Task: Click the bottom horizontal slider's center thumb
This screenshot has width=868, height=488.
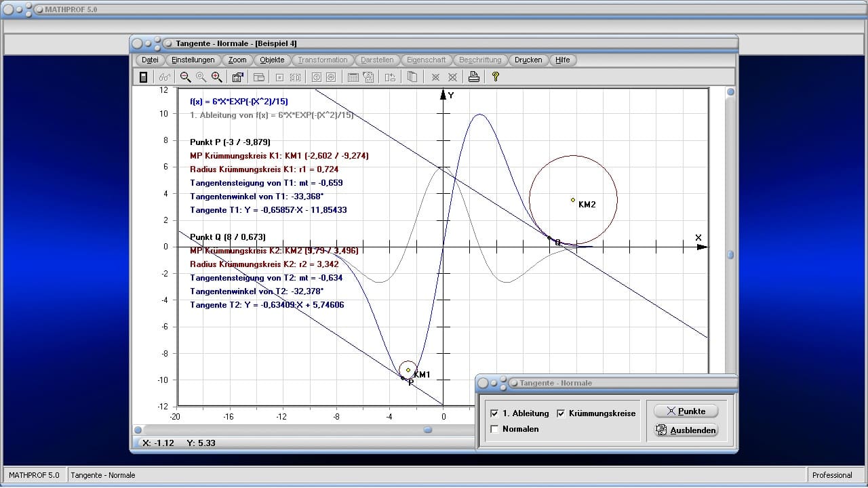Action: click(428, 430)
